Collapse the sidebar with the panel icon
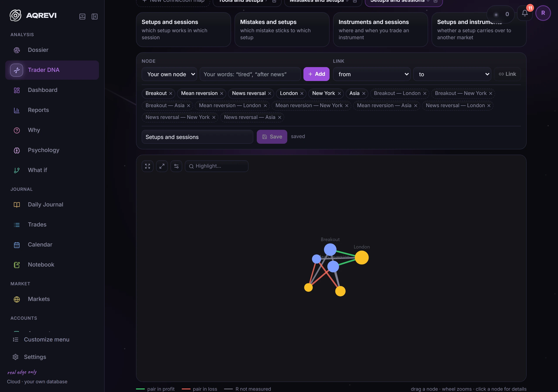This screenshot has width=558, height=392. pos(95,17)
